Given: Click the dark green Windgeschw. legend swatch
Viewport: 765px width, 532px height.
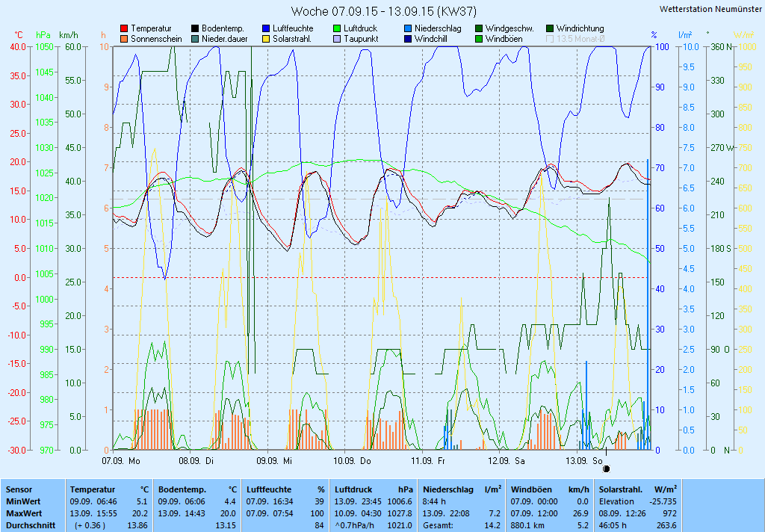Looking at the screenshot, I should pyautogui.click(x=479, y=29).
